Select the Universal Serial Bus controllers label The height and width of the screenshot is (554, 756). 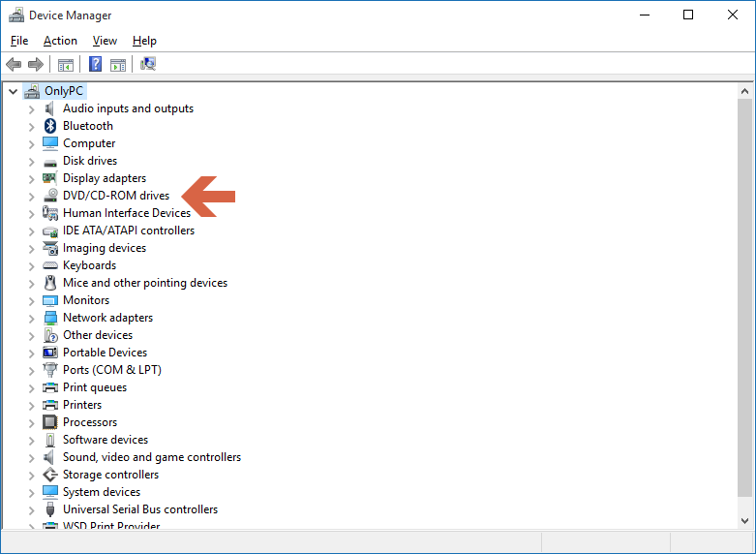(x=140, y=509)
